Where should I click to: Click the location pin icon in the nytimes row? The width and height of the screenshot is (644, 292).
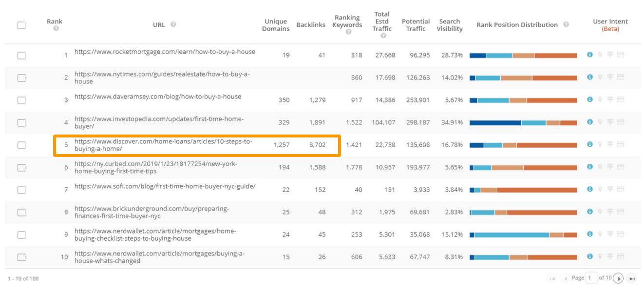[x=600, y=78]
